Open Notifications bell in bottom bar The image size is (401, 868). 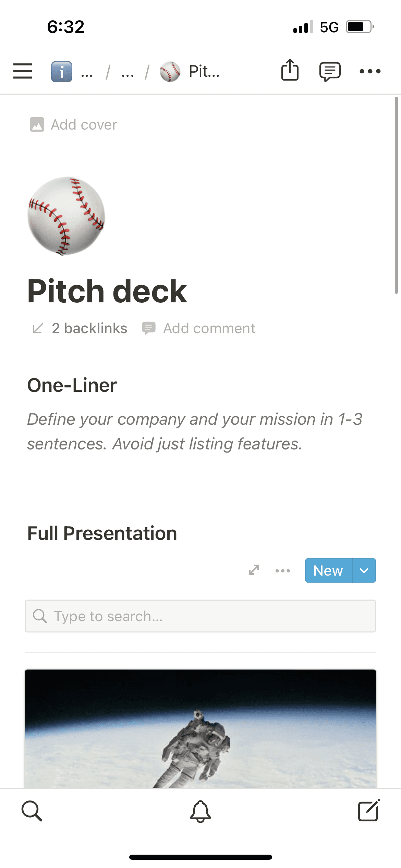(x=200, y=812)
